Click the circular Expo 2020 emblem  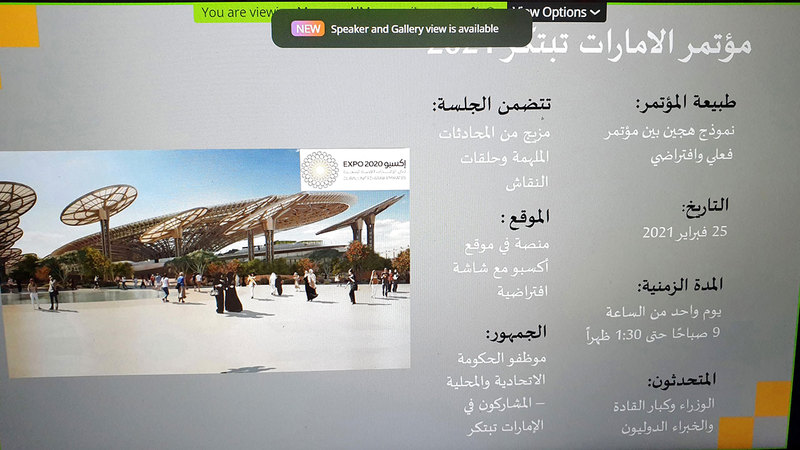[x=320, y=170]
